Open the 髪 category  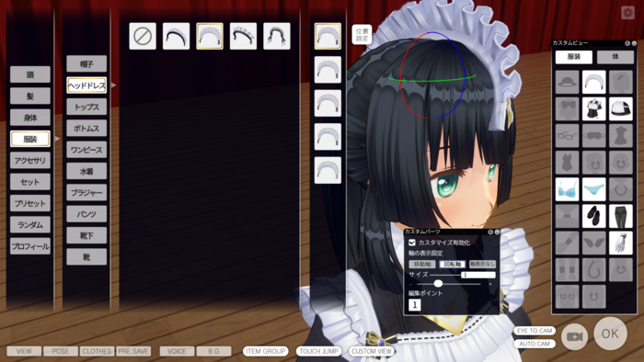coord(30,96)
